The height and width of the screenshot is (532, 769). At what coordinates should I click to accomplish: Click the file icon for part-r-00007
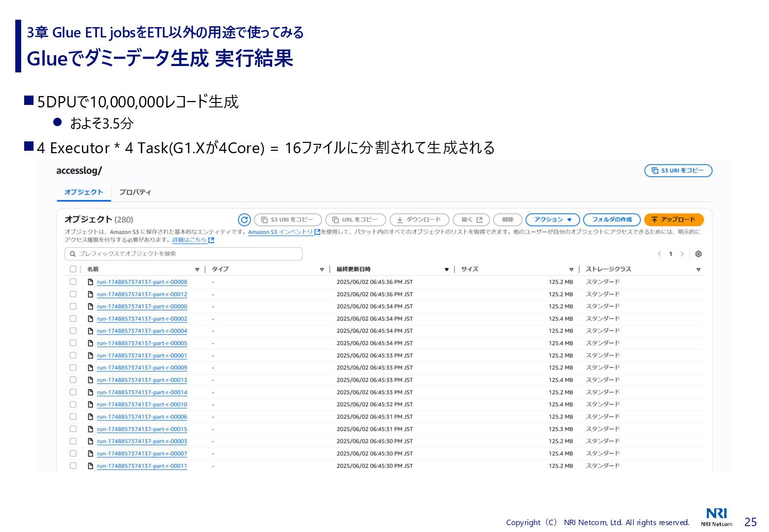coord(90,454)
